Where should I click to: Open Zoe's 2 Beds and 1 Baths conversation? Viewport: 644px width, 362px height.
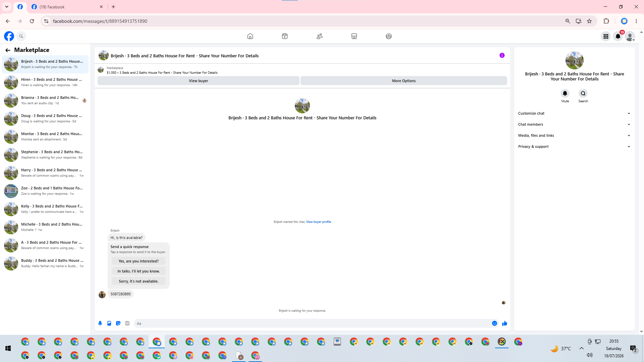click(45, 191)
